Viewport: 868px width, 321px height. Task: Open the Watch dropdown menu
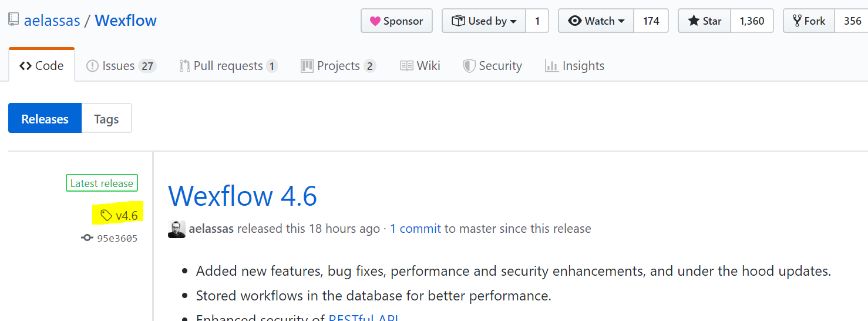click(596, 21)
